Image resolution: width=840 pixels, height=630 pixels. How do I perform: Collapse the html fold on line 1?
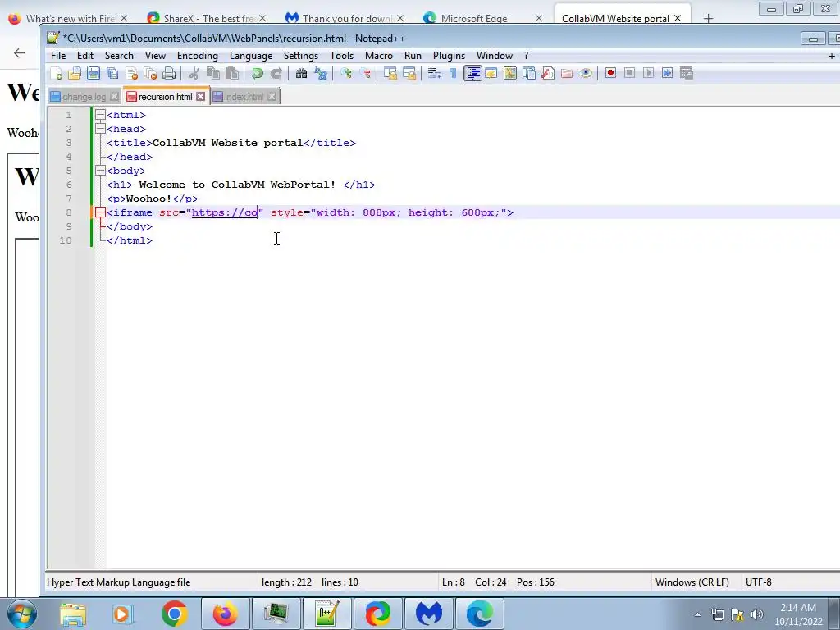coord(100,115)
